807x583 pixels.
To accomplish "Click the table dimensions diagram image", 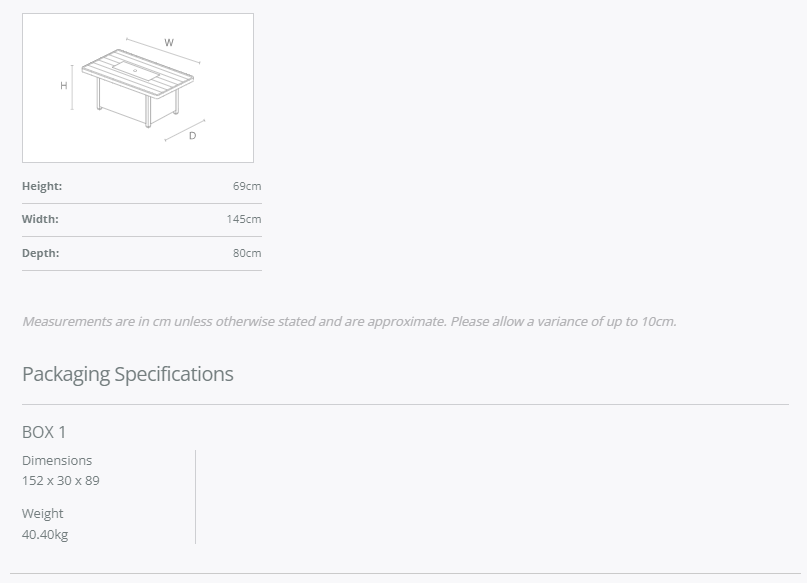I will pos(138,88).
